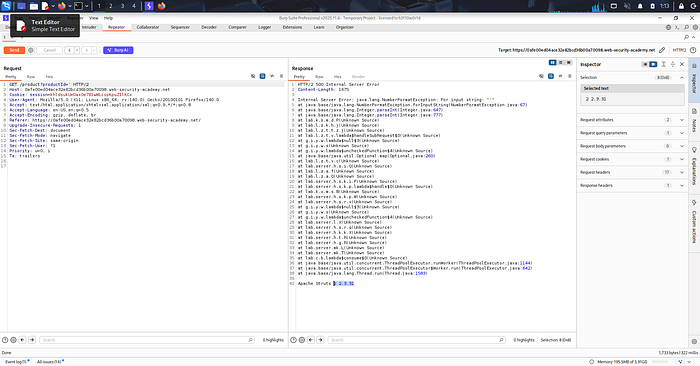Open Event log in status bar
The height and width of the screenshot is (366, 700).
[16, 362]
